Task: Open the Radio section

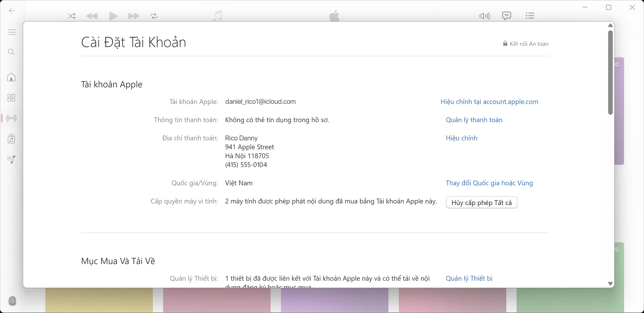Action: pos(11,118)
